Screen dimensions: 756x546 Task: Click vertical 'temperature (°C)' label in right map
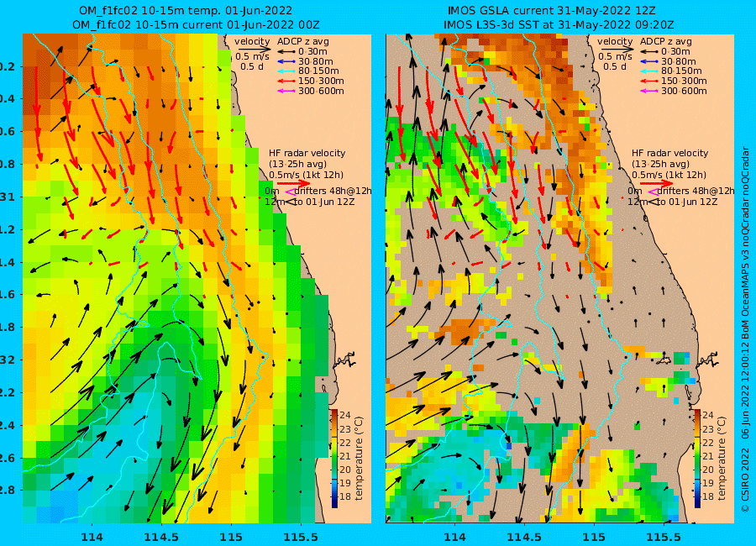coord(722,458)
